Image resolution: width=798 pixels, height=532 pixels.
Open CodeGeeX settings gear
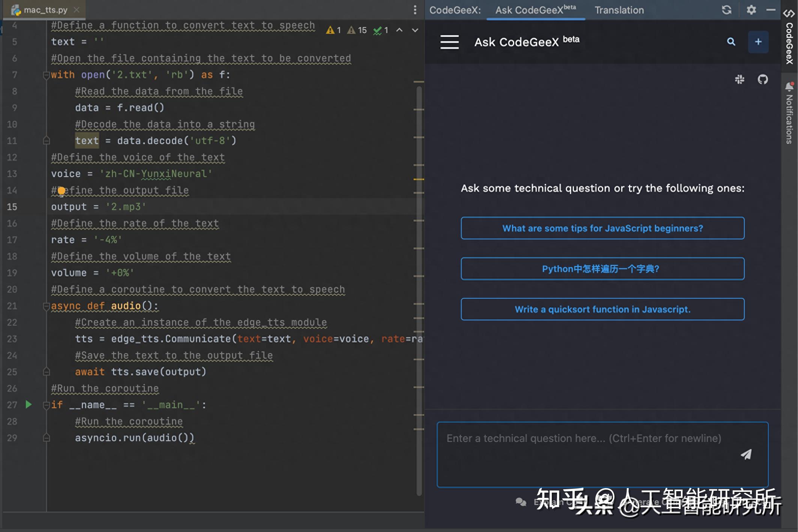point(751,10)
